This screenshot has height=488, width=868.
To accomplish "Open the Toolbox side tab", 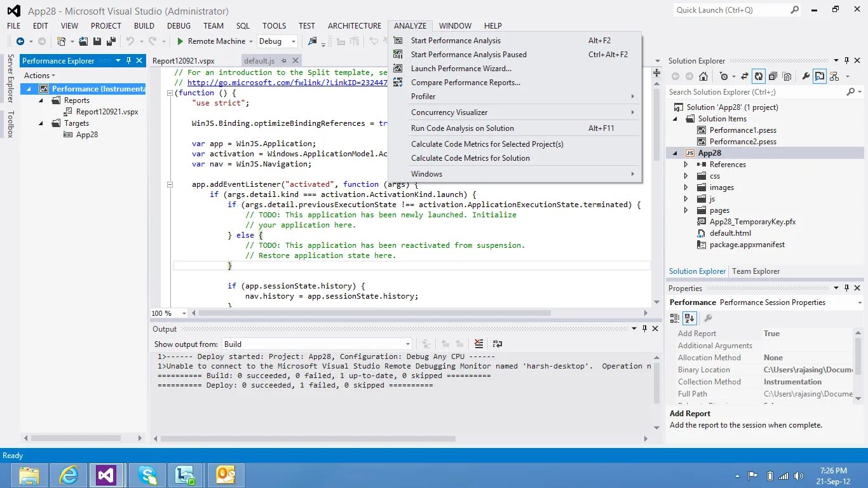I will click(10, 124).
